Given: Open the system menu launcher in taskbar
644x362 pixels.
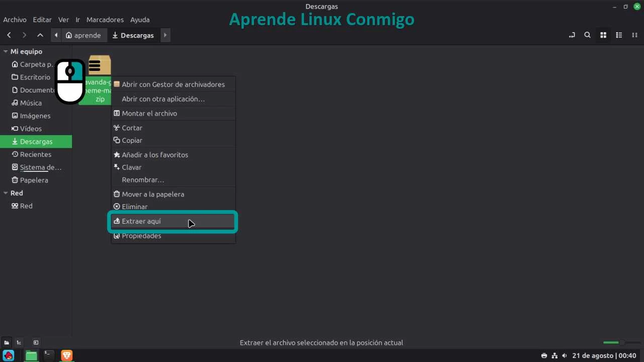Looking at the screenshot, I should click(9, 355).
